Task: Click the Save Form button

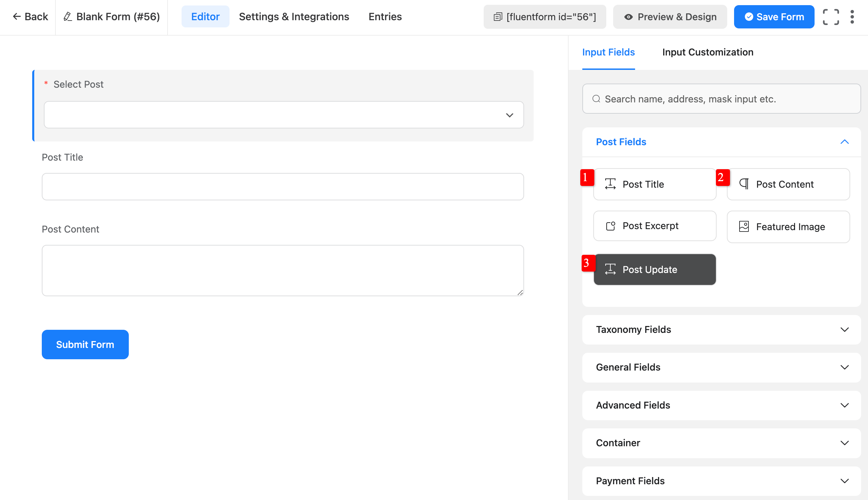Action: pos(774,17)
